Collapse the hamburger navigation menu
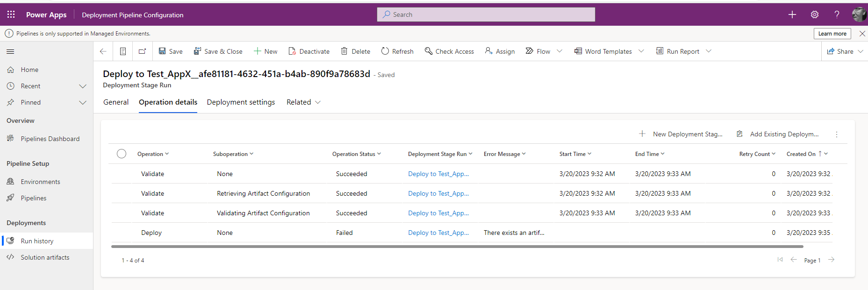 click(x=10, y=51)
